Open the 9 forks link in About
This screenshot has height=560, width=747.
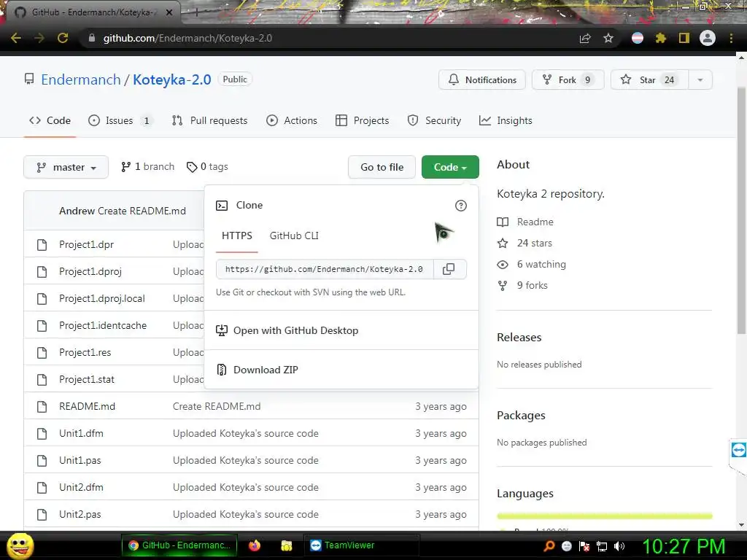(522, 285)
